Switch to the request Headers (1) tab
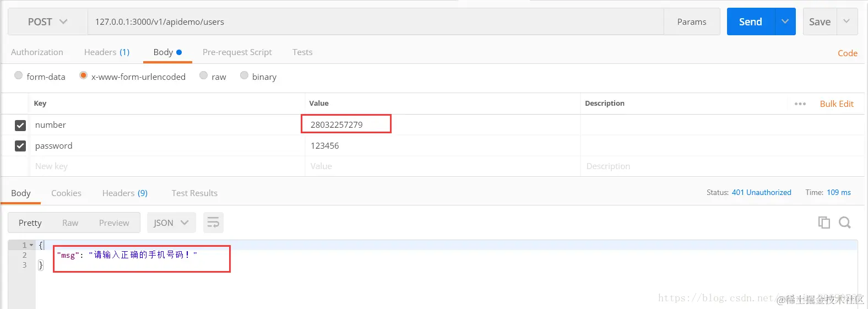Image resolution: width=868 pixels, height=309 pixels. coord(107,52)
